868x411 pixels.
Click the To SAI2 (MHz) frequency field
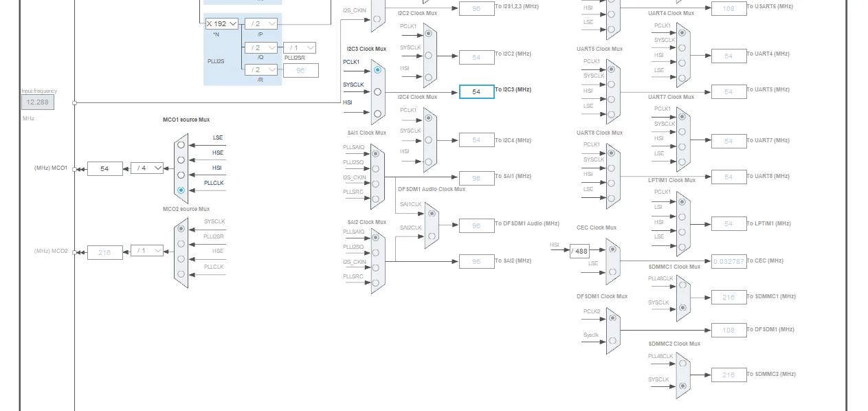tap(477, 261)
